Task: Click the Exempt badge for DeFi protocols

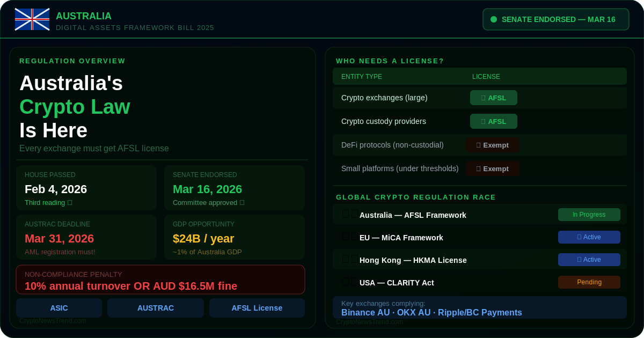Action: (492, 145)
